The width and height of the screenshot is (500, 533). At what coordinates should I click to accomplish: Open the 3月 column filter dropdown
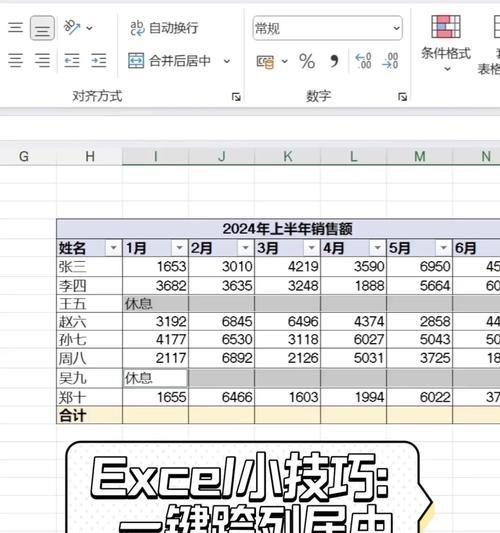(311, 248)
